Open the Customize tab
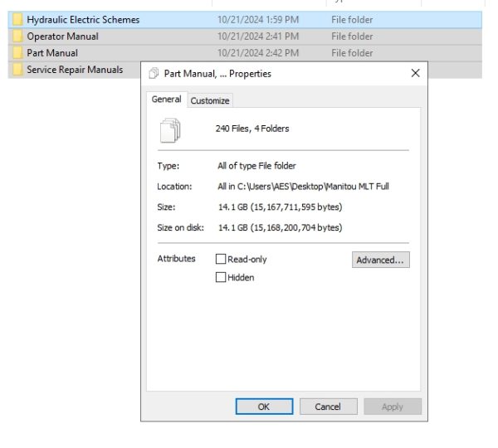 click(210, 100)
